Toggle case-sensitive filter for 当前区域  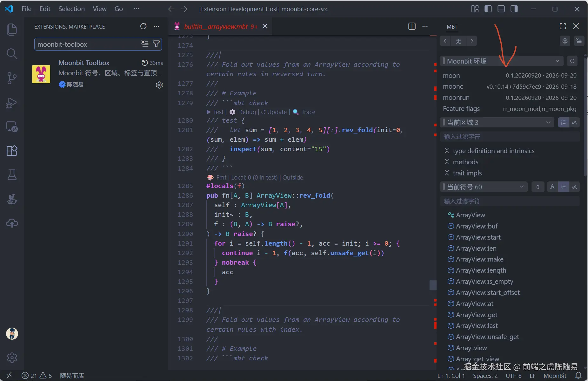[574, 122]
